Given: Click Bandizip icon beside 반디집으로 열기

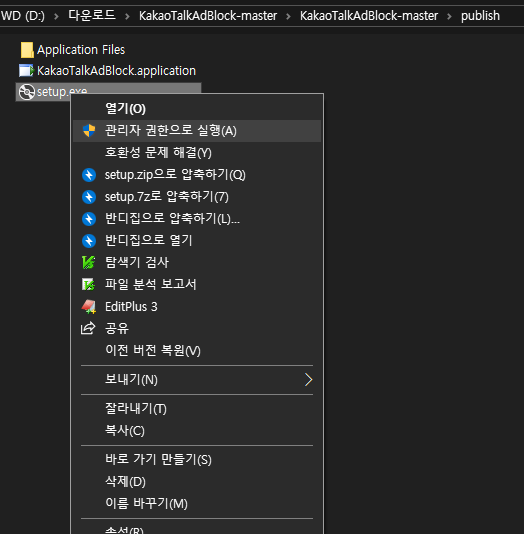Looking at the screenshot, I should point(89,241).
